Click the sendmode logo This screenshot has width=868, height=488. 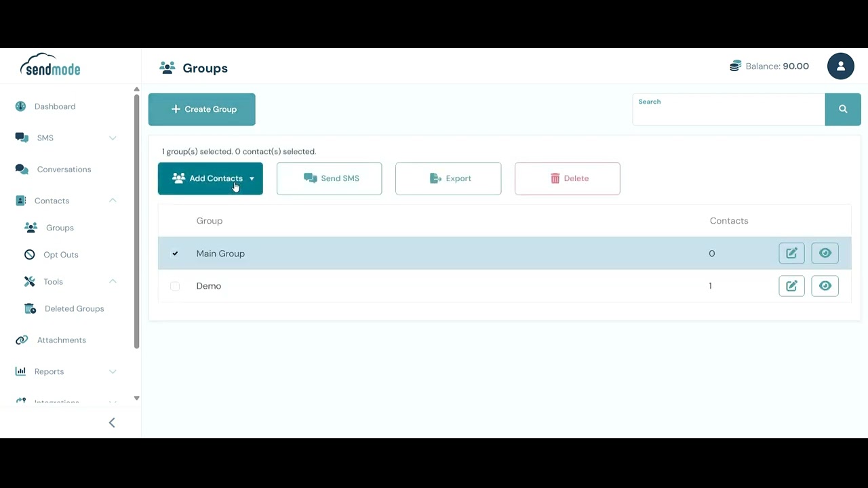point(50,65)
